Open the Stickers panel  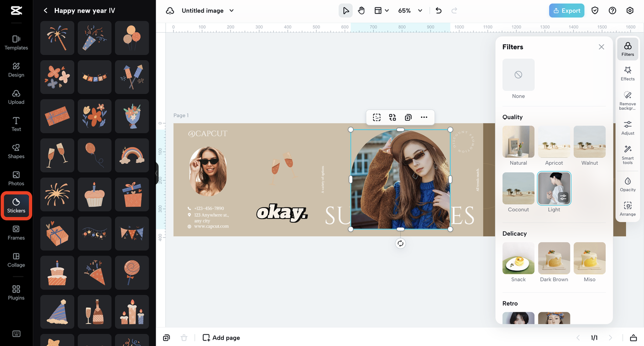click(16, 205)
